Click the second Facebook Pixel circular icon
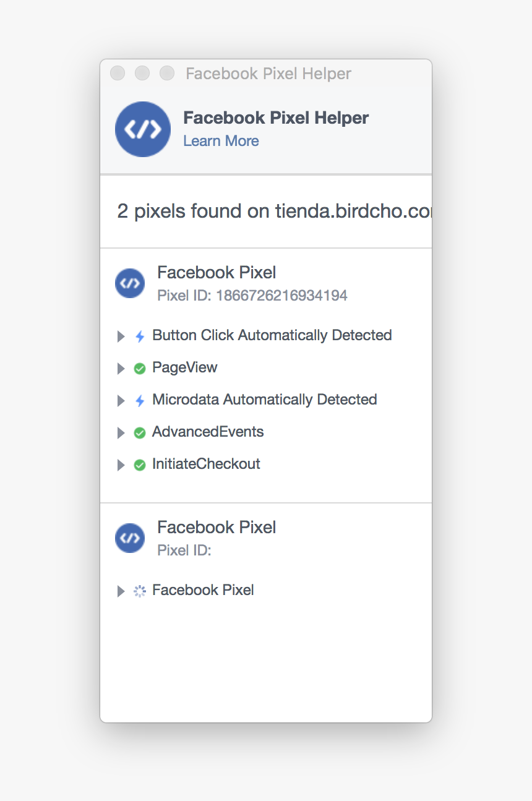 click(x=129, y=538)
